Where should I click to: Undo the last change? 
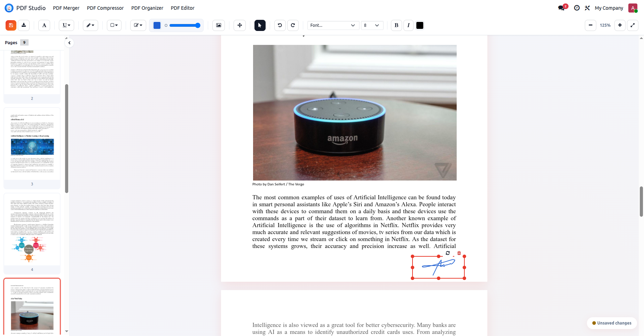click(x=280, y=25)
